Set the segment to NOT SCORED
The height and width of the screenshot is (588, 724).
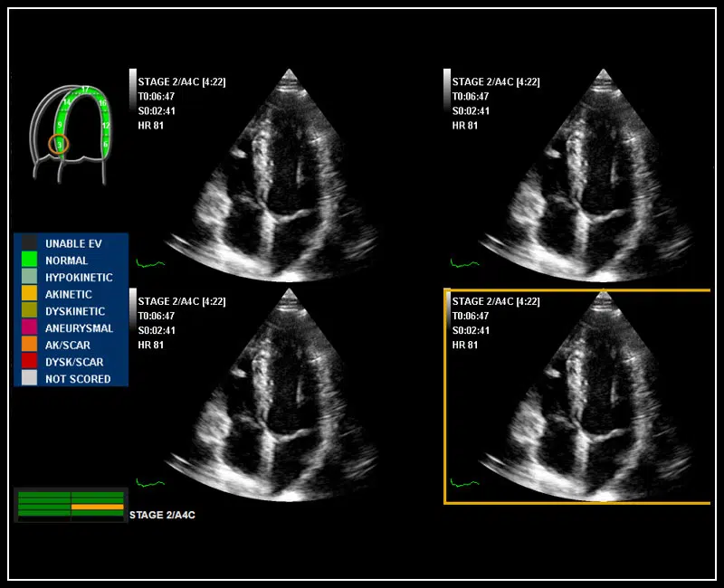(x=30, y=379)
